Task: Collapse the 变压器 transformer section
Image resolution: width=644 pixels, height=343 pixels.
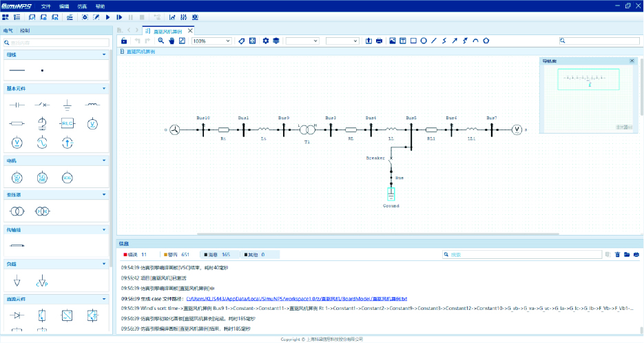Action: pos(104,195)
